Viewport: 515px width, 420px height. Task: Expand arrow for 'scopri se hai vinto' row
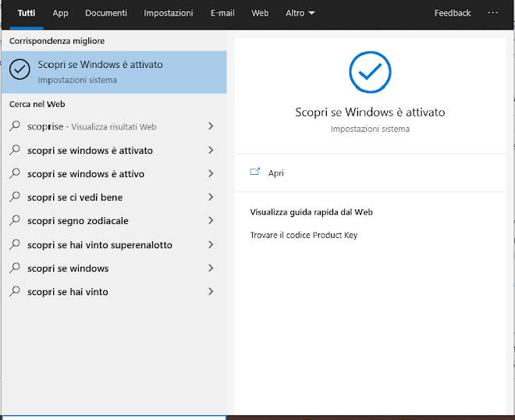pyautogui.click(x=211, y=291)
